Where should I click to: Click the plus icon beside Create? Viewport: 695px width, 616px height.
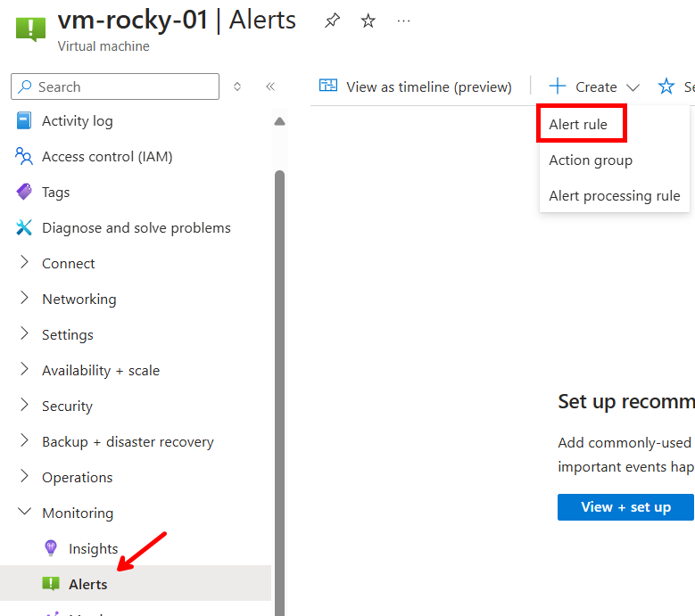(557, 86)
